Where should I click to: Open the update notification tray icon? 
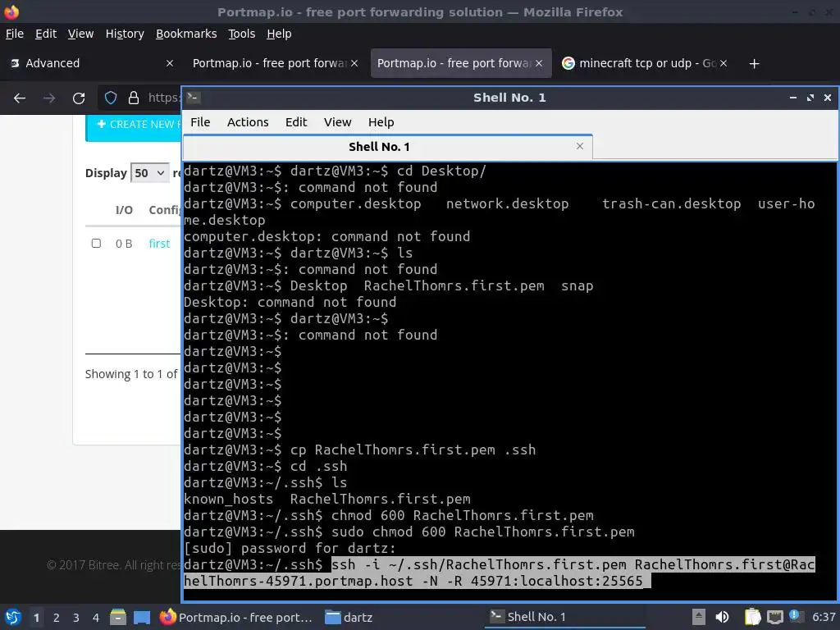coord(794,616)
